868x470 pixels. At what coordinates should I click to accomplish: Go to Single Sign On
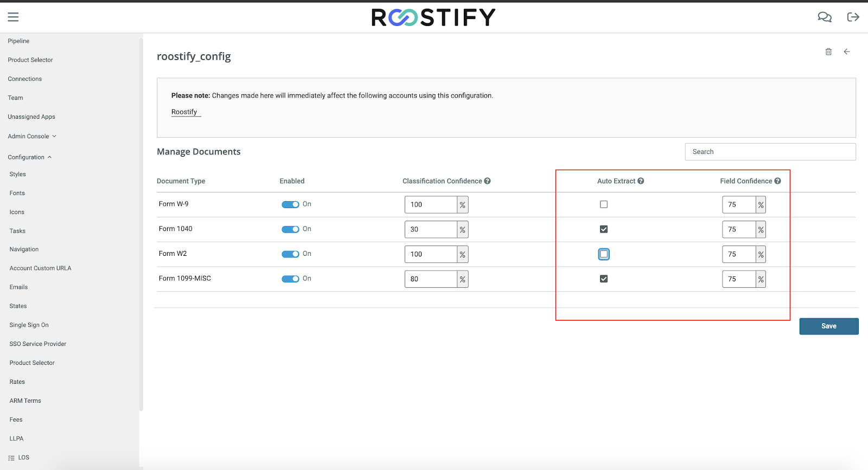point(29,325)
